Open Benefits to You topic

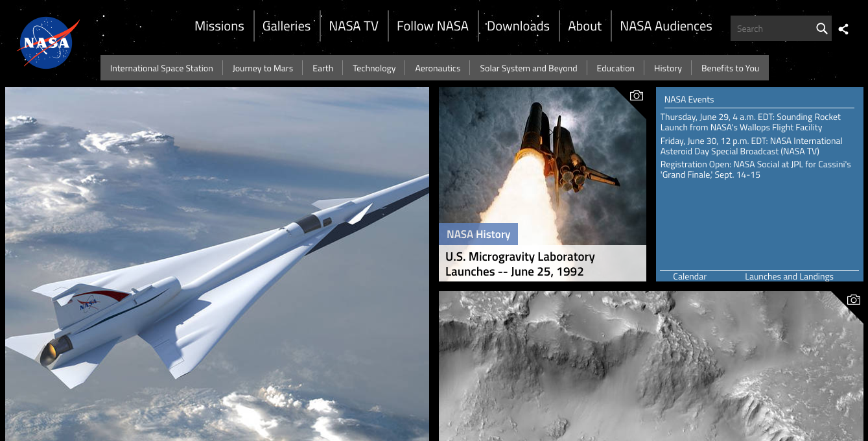click(x=730, y=68)
